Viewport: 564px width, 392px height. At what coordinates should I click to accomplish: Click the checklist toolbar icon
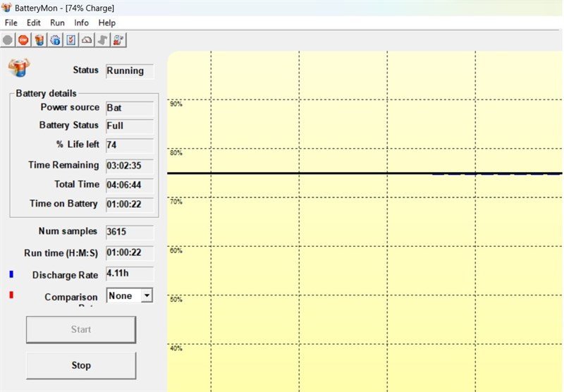tap(71, 40)
